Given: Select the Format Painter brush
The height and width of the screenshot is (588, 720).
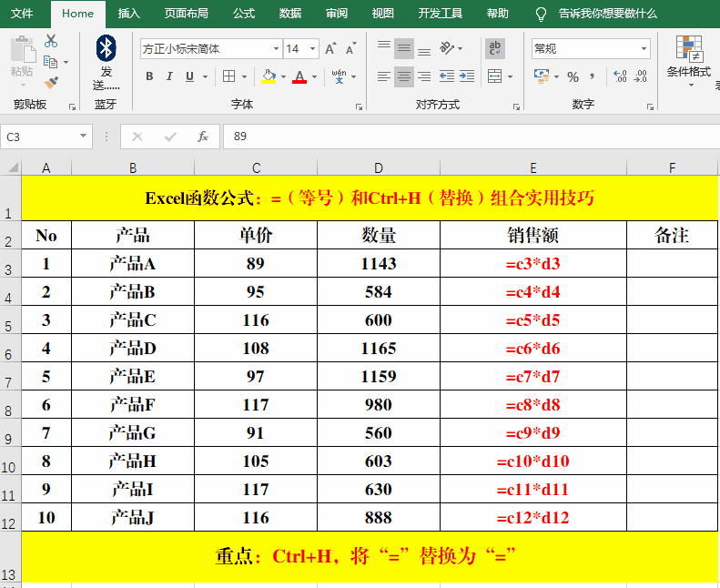Looking at the screenshot, I should [x=51, y=83].
